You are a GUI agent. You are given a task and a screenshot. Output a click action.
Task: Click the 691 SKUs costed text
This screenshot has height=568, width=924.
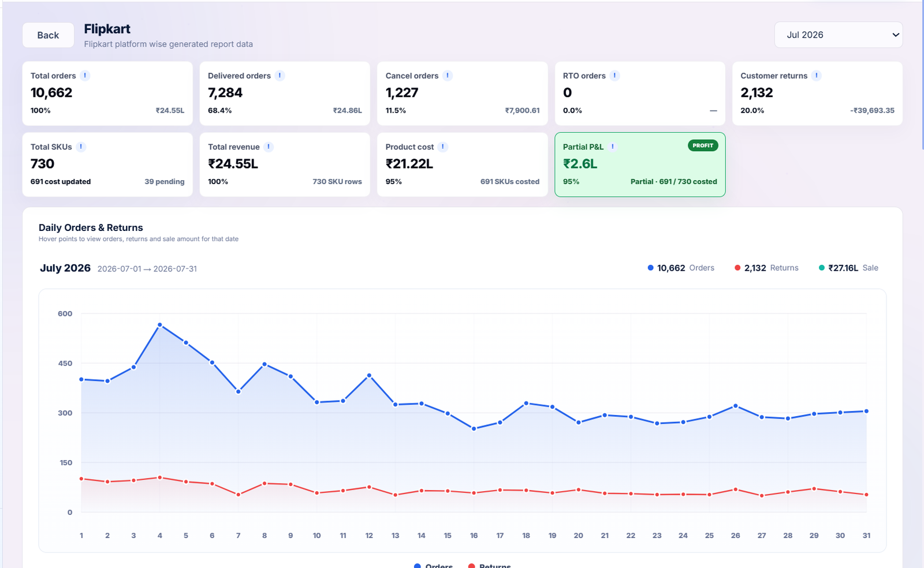[x=510, y=182]
